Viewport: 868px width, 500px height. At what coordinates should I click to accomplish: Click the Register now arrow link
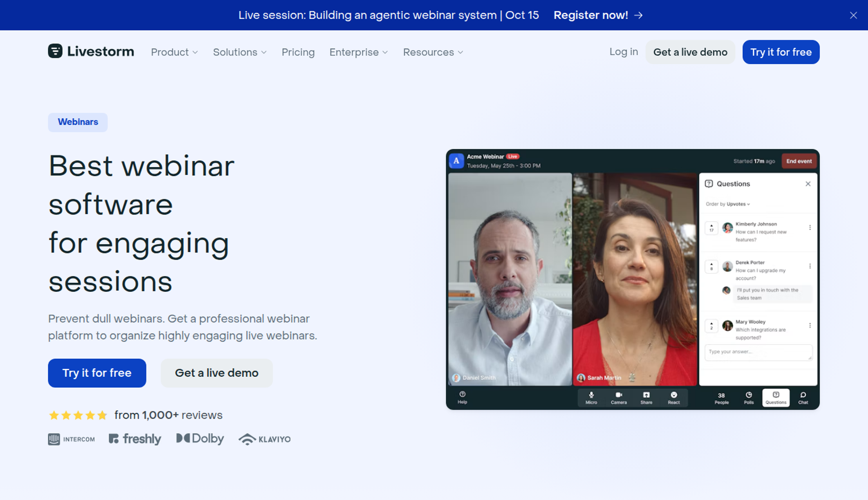click(x=598, y=15)
